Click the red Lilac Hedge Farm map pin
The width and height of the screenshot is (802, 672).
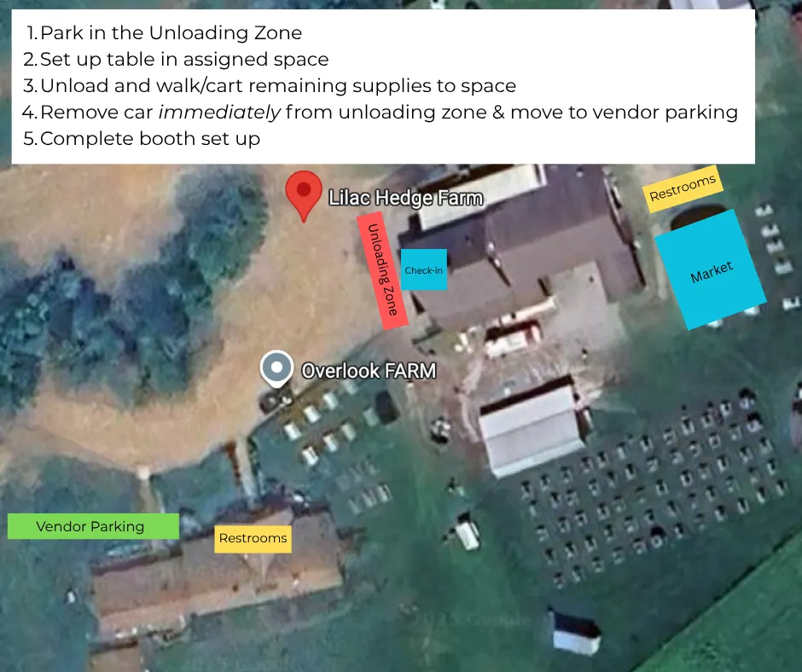pos(304,196)
